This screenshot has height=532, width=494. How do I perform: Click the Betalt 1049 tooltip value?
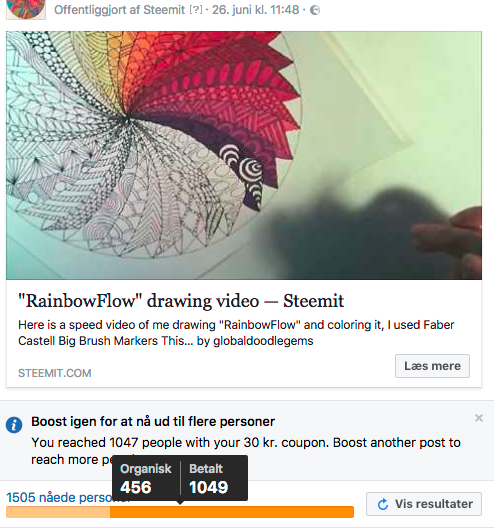tap(209, 487)
